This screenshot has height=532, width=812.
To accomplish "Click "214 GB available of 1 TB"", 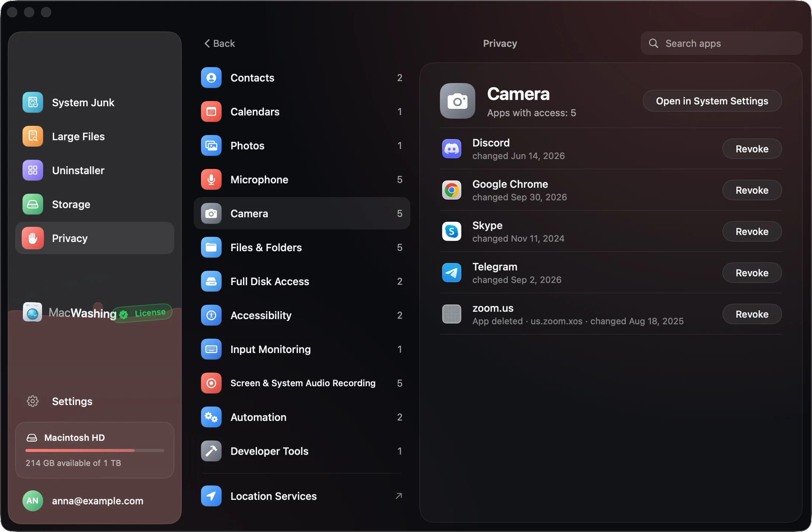I will pyautogui.click(x=73, y=463).
